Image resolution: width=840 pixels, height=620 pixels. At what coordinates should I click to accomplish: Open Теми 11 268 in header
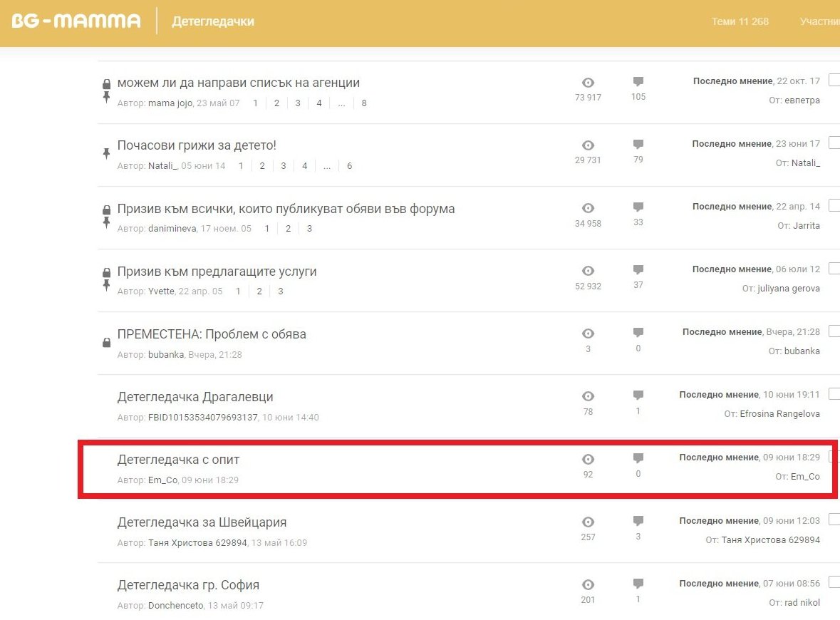pos(740,21)
